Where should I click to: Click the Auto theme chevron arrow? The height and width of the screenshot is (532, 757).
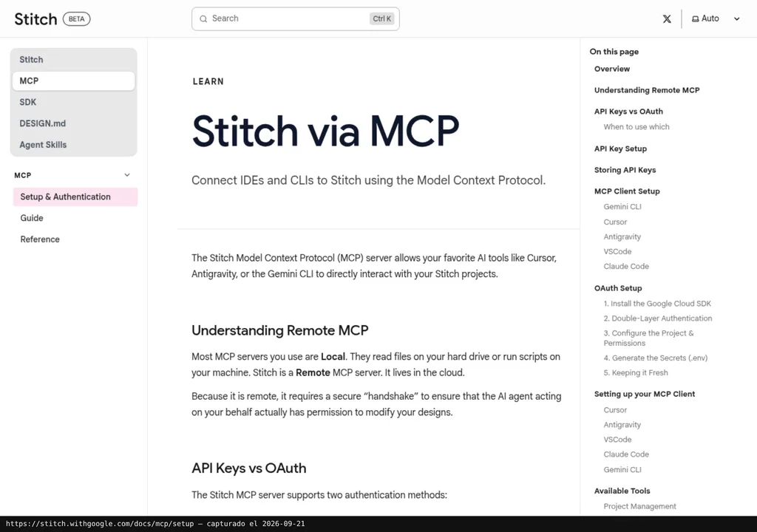pos(737,18)
